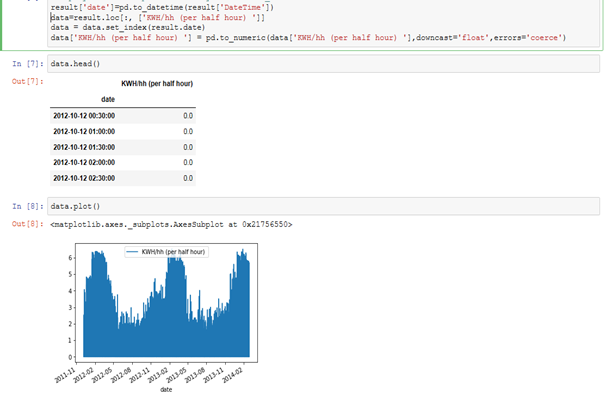Click the data.plot() code cell

click(323, 206)
